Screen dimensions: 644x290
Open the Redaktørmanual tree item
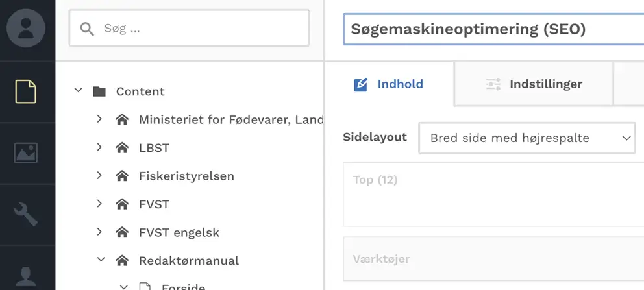tap(188, 261)
